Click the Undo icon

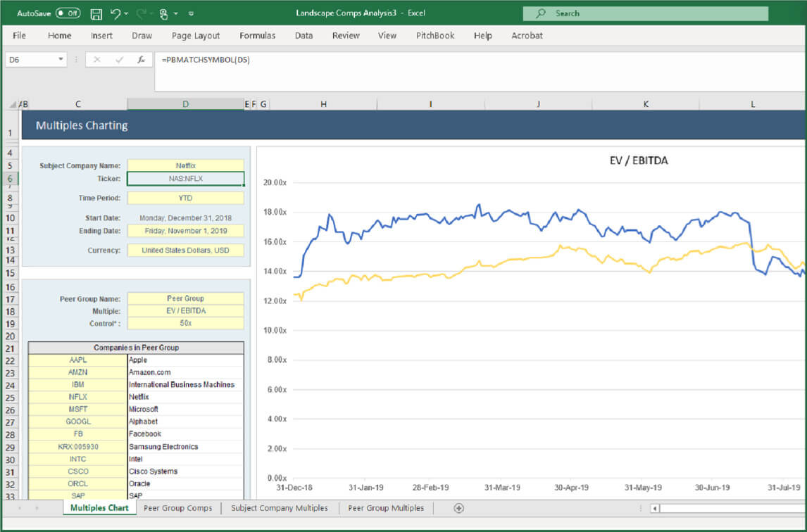tap(115, 13)
